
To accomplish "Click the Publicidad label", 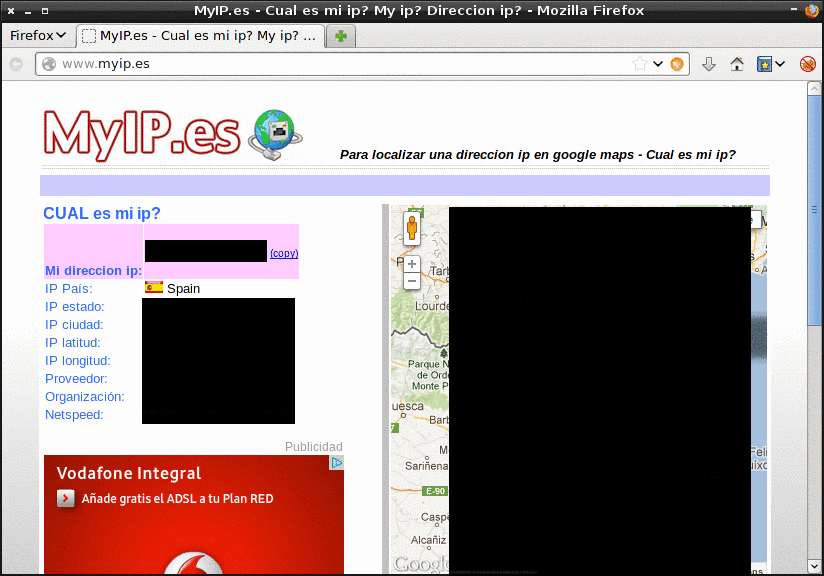I will (314, 447).
